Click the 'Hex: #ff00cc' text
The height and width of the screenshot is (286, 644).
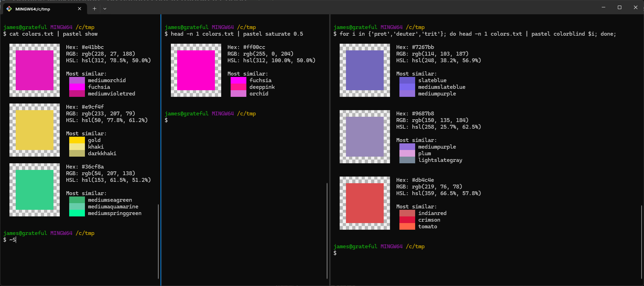tap(246, 47)
